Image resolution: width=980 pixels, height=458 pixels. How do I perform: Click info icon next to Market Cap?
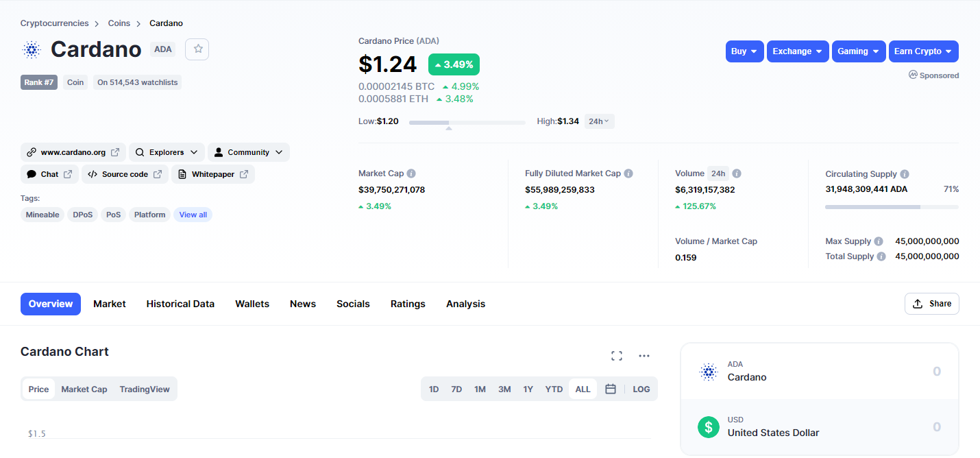coord(411,173)
